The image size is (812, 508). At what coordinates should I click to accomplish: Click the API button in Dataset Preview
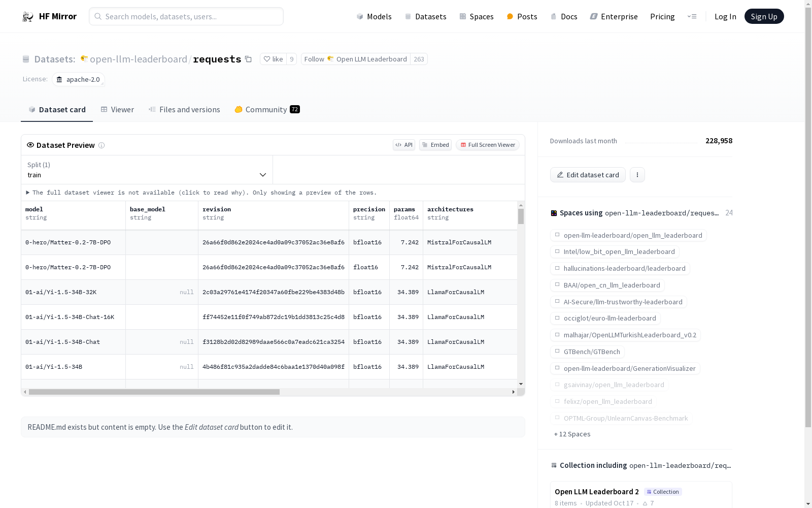click(404, 145)
